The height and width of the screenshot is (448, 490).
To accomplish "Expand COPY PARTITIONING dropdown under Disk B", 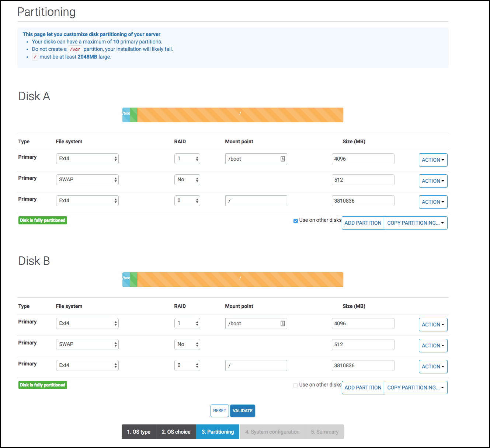I will point(416,387).
